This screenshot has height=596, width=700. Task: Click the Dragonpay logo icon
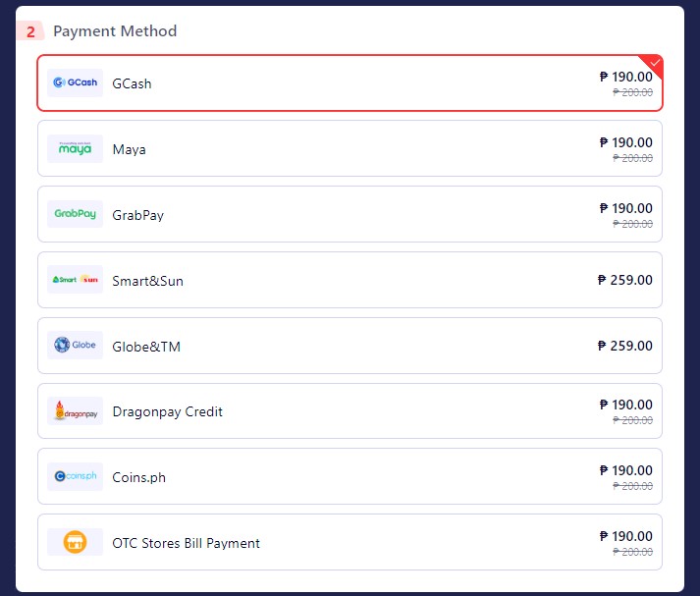75,411
